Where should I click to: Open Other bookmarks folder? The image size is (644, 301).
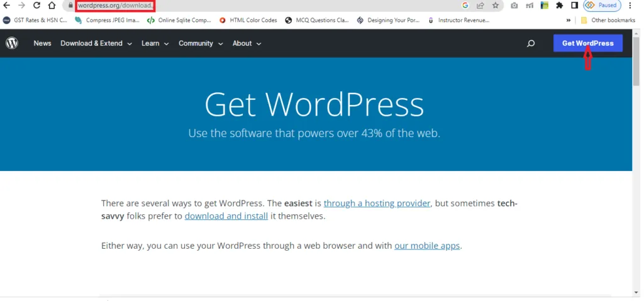[608, 20]
